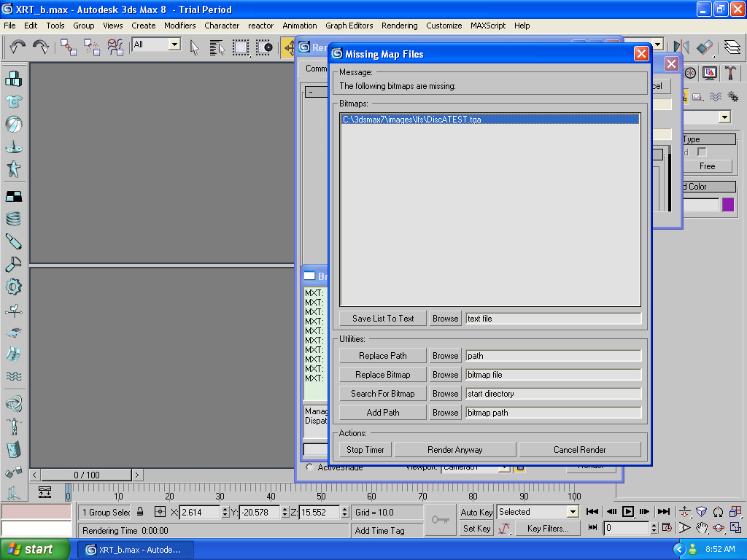Open the command panel category dropdown
This screenshot has width=747, height=560.
[724, 117]
